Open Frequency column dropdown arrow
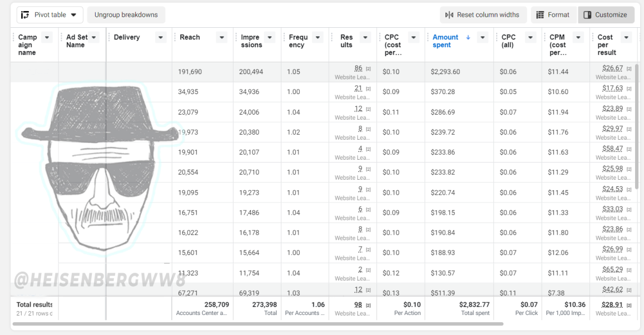644x335 pixels. point(318,37)
